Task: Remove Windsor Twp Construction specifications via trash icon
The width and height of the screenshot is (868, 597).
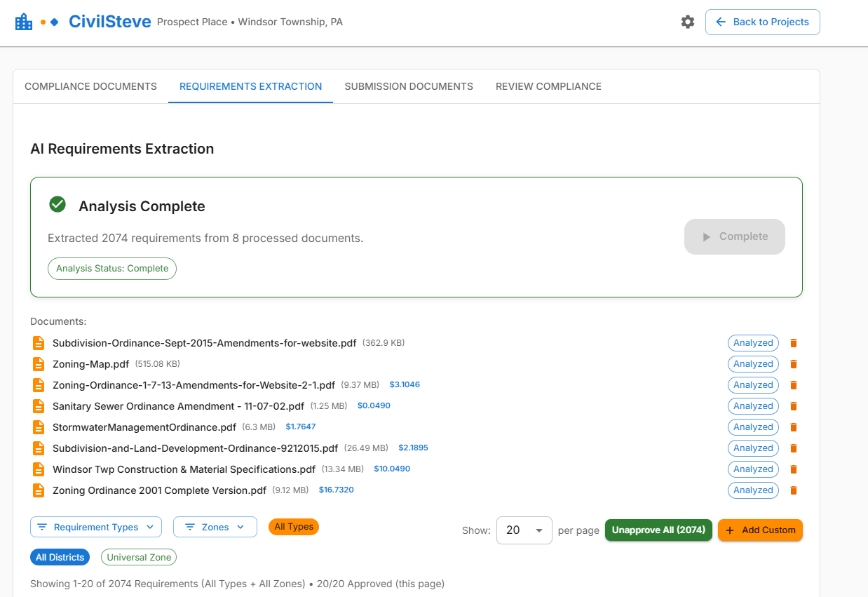Action: pos(794,469)
